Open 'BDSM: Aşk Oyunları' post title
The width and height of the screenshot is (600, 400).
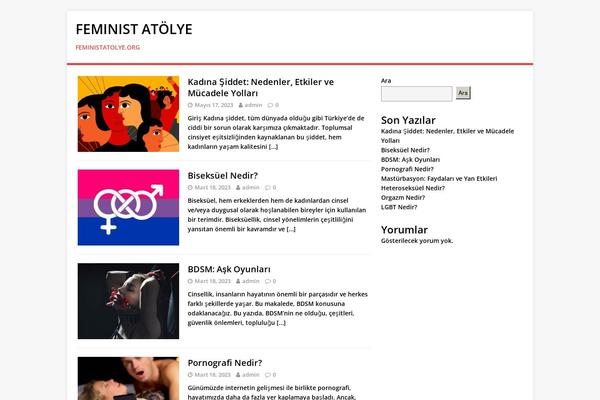coord(229,269)
